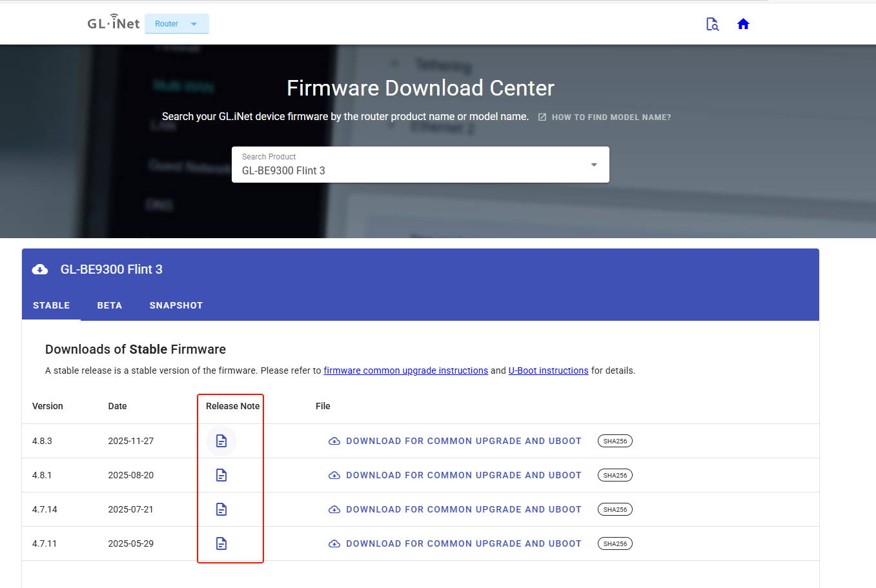Show SHA256 for version 4.7.14
Image resolution: width=876 pixels, height=588 pixels.
[615, 509]
